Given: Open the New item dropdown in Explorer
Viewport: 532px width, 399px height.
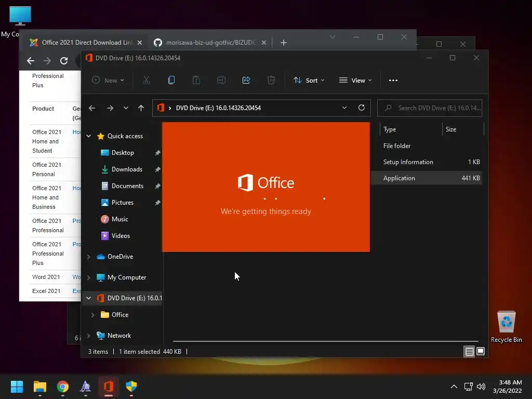Looking at the screenshot, I should (x=108, y=80).
